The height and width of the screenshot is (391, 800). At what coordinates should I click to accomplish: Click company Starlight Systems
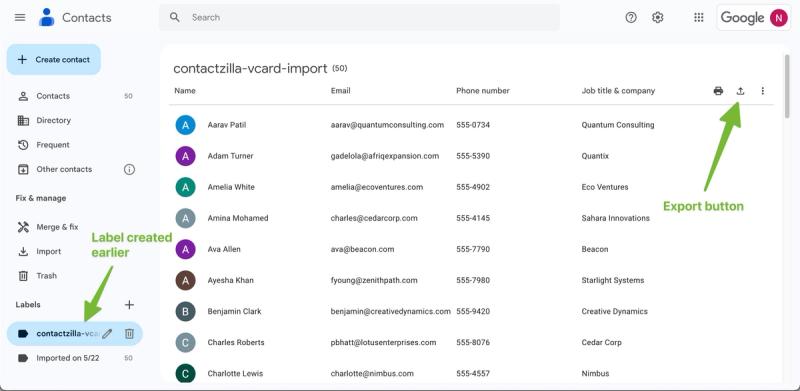click(613, 281)
